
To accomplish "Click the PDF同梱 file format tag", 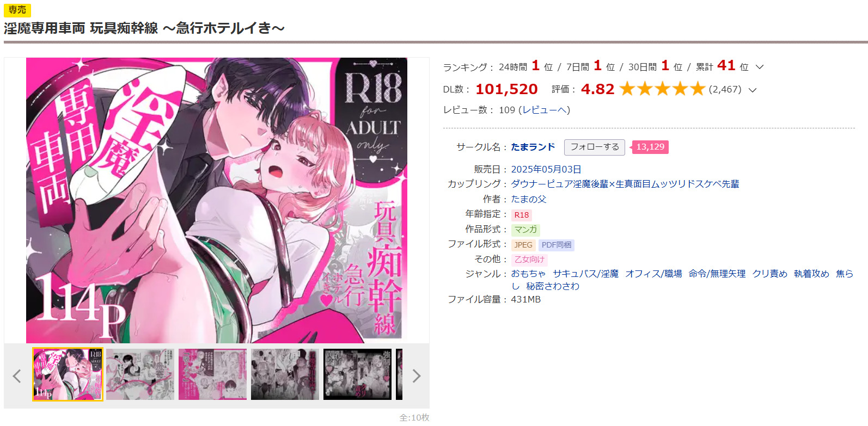I will coord(557,245).
